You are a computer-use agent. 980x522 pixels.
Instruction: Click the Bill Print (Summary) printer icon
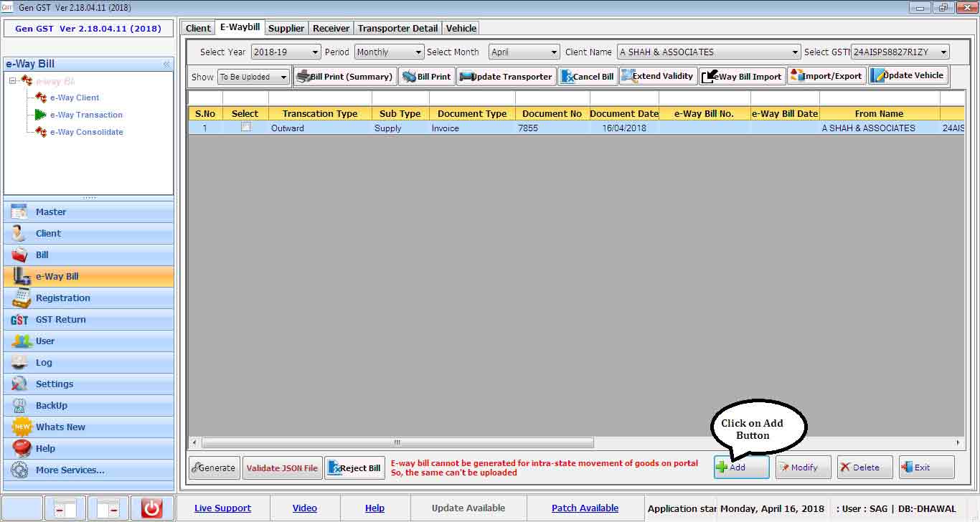pyautogui.click(x=303, y=76)
